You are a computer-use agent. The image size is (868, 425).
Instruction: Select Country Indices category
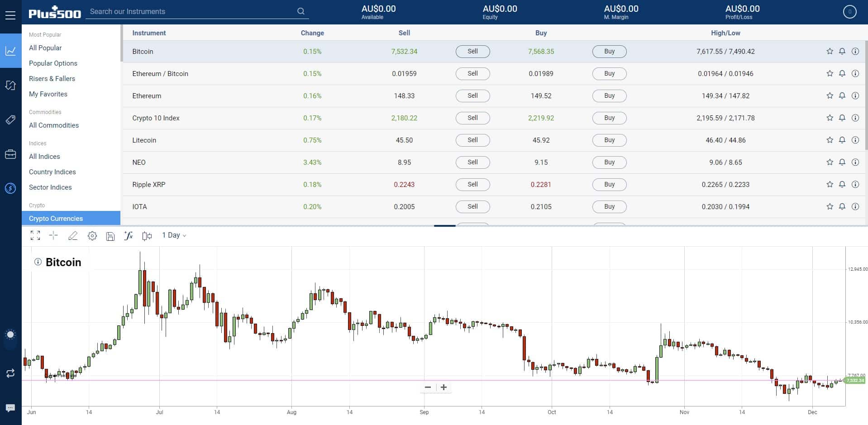(x=52, y=172)
